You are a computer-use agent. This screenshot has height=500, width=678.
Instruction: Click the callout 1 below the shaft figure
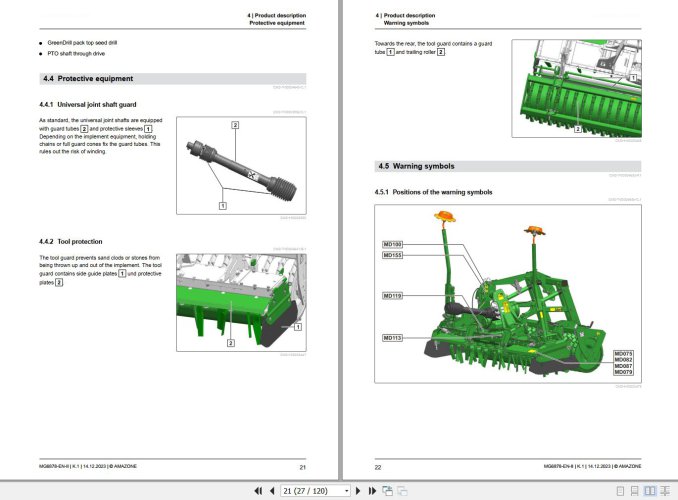point(223,206)
